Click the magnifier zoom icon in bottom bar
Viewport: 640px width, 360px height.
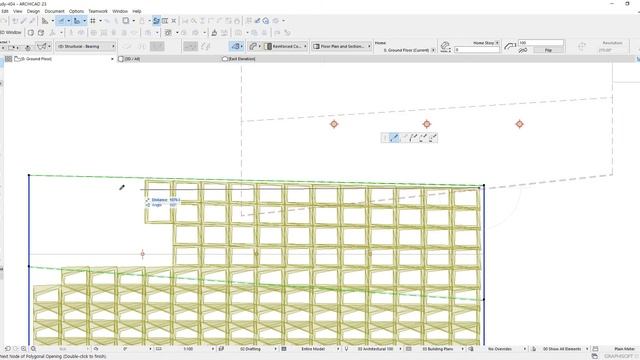(x=33, y=349)
